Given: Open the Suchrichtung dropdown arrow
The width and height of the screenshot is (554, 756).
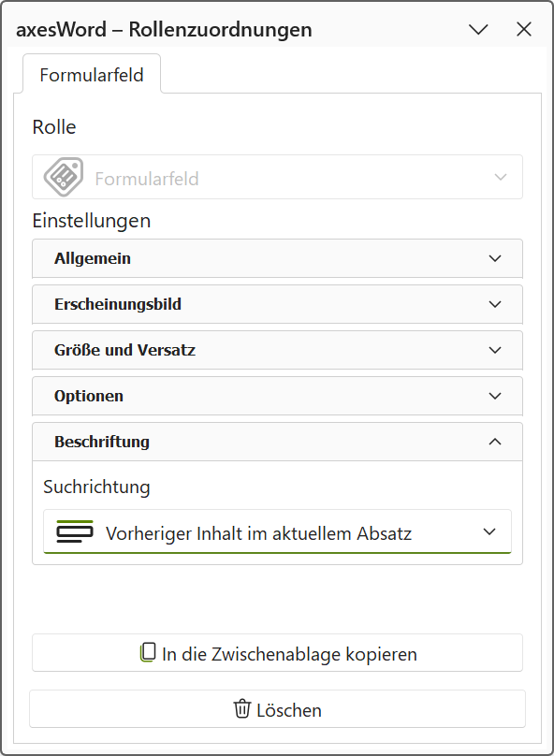Looking at the screenshot, I should pos(489,531).
